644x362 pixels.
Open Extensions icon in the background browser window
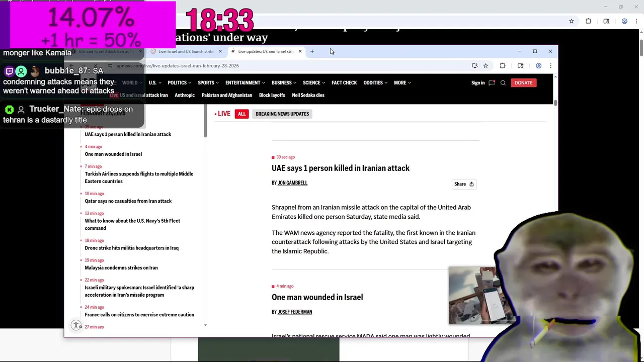588,21
